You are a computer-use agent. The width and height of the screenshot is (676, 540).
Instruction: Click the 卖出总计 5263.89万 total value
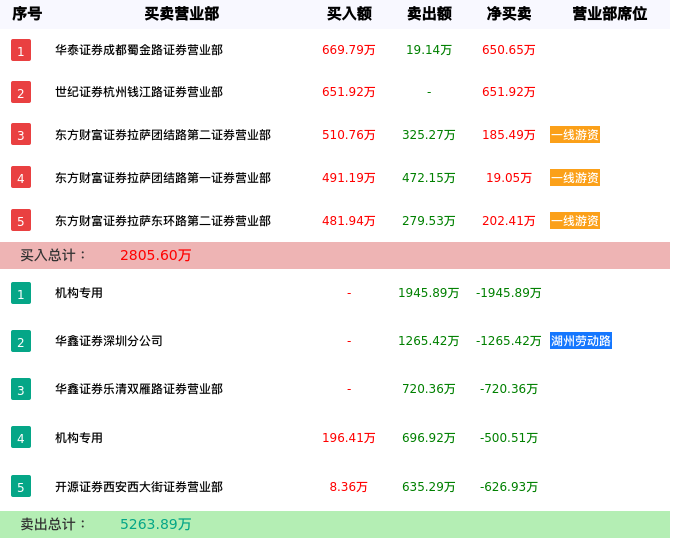156,524
